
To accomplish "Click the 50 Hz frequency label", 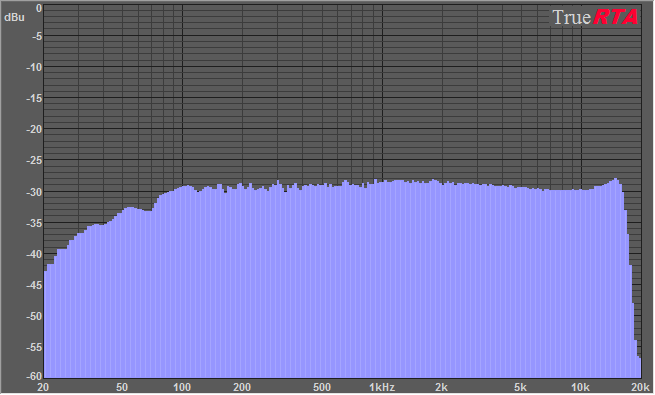I will tap(122, 387).
